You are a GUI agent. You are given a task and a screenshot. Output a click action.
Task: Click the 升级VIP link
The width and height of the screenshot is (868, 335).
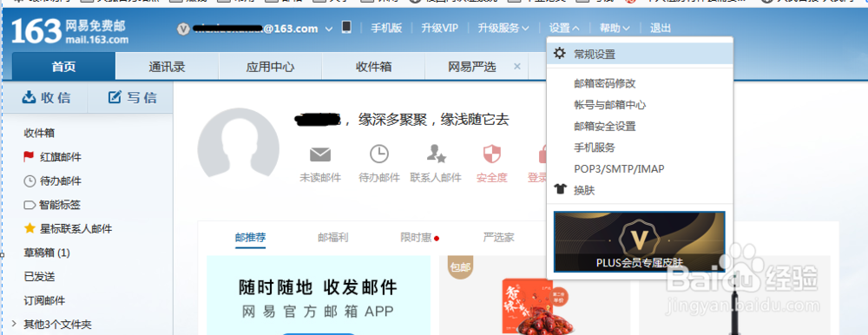point(439,28)
